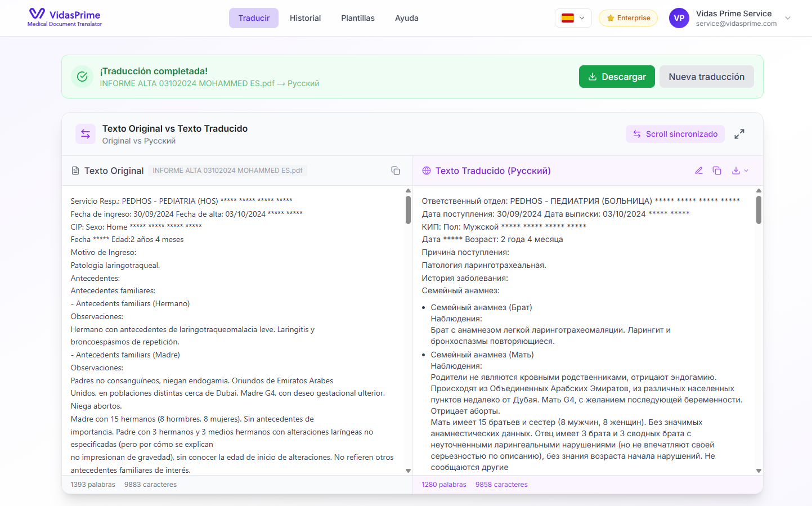Toggle Scroll sincronizado option
This screenshot has height=506, width=812.
[x=675, y=134]
